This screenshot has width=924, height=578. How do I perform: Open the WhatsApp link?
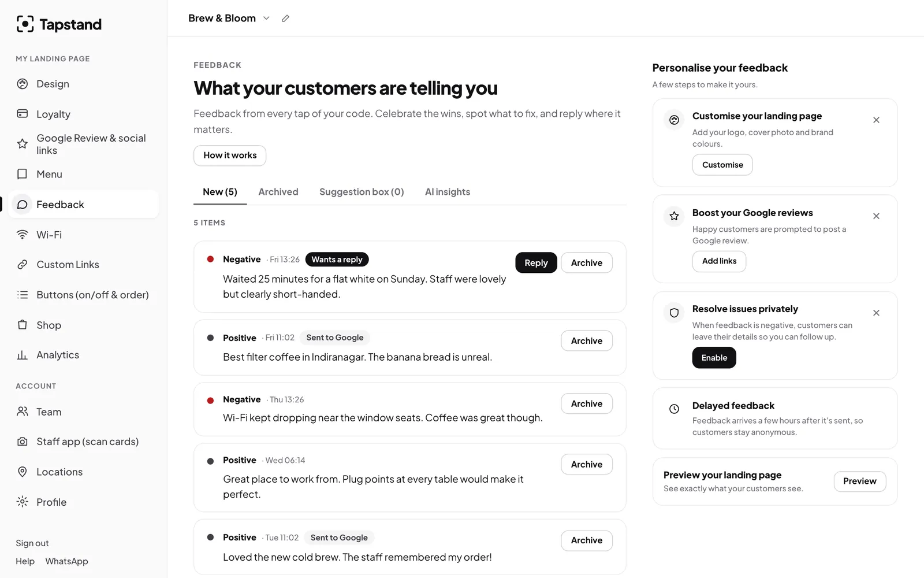(67, 561)
